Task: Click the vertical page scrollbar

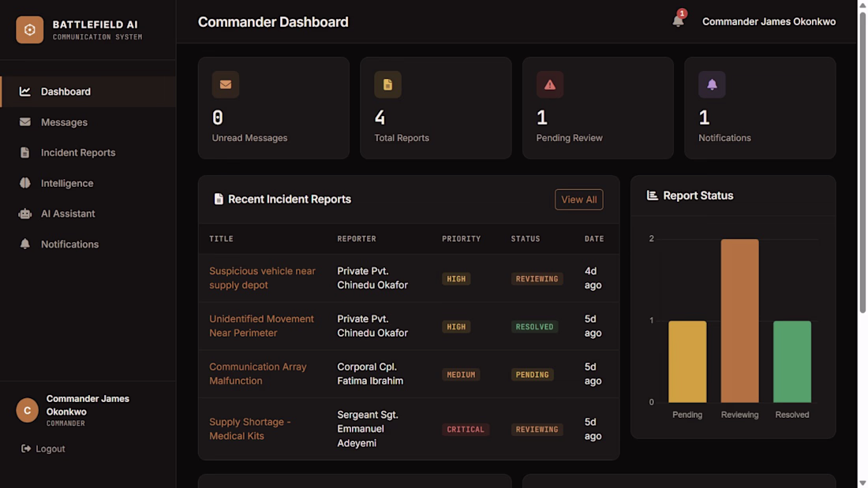Action: (862, 162)
